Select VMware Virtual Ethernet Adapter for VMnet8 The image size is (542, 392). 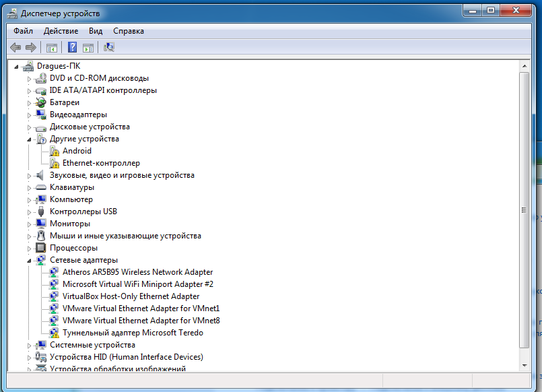141,321
